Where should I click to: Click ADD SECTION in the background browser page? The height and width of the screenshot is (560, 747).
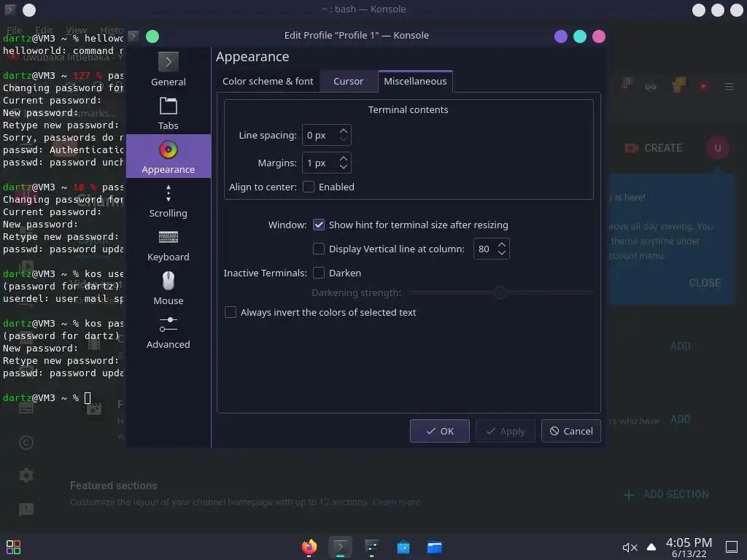click(666, 494)
